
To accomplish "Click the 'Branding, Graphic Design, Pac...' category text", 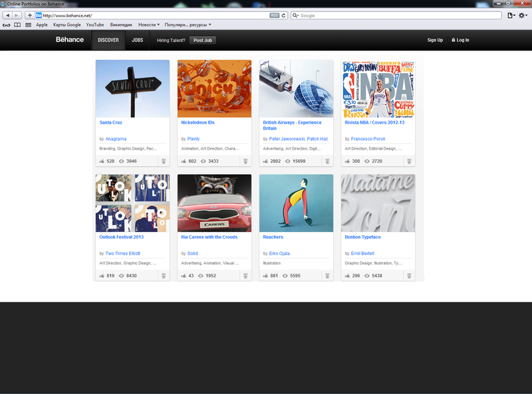I will point(128,149).
